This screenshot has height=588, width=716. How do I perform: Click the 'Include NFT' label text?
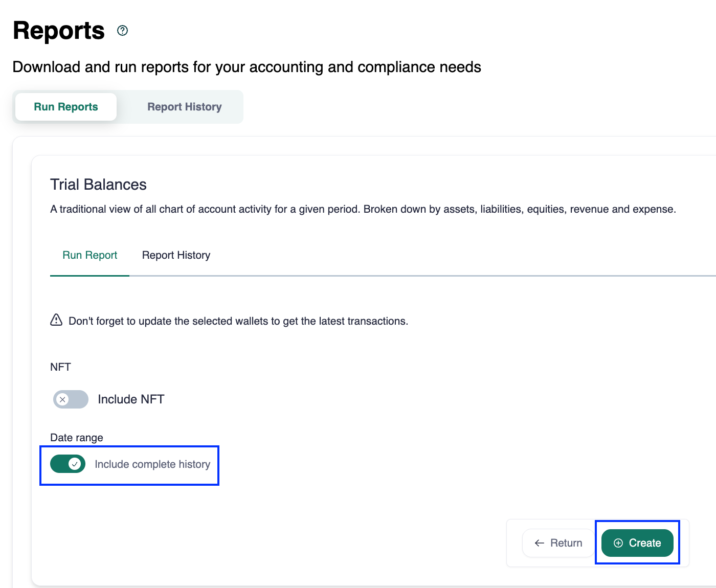[131, 399]
